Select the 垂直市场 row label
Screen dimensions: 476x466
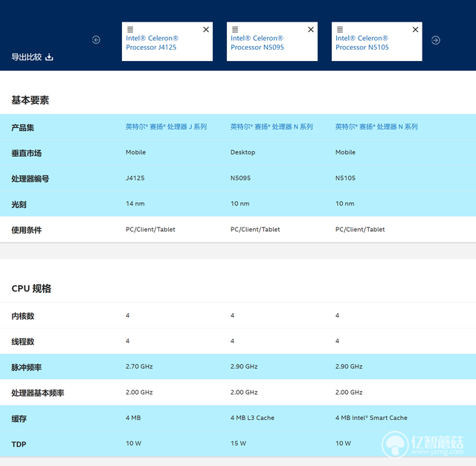pos(27,153)
